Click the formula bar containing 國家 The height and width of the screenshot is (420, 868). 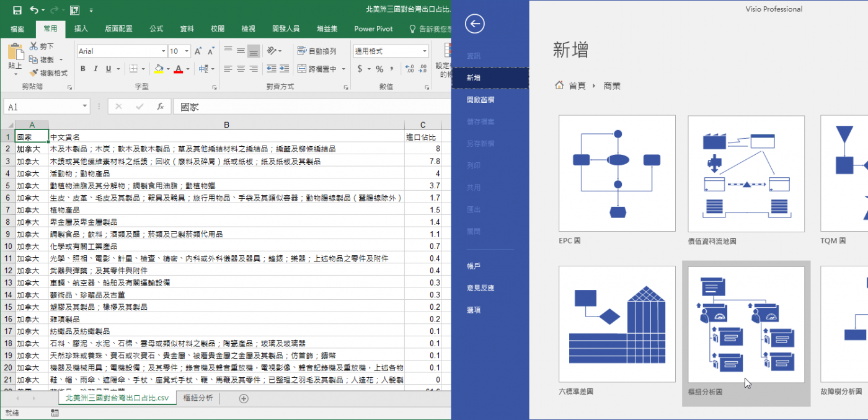311,107
